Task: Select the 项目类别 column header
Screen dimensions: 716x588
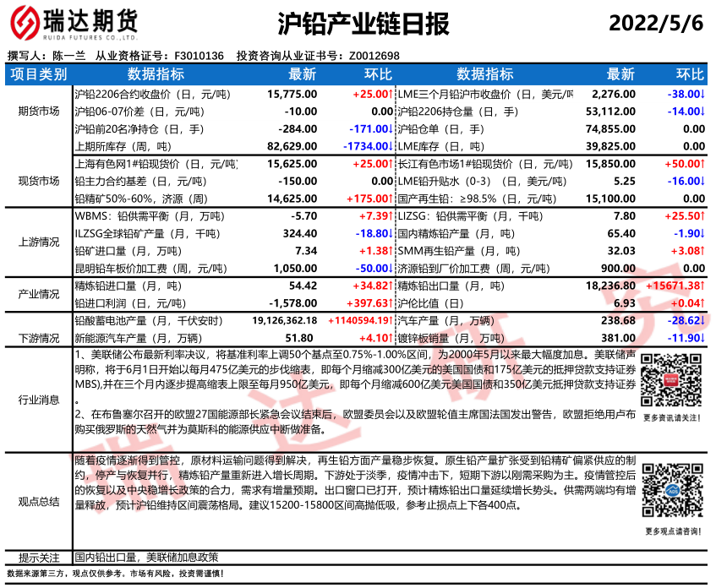Action: coord(38,74)
